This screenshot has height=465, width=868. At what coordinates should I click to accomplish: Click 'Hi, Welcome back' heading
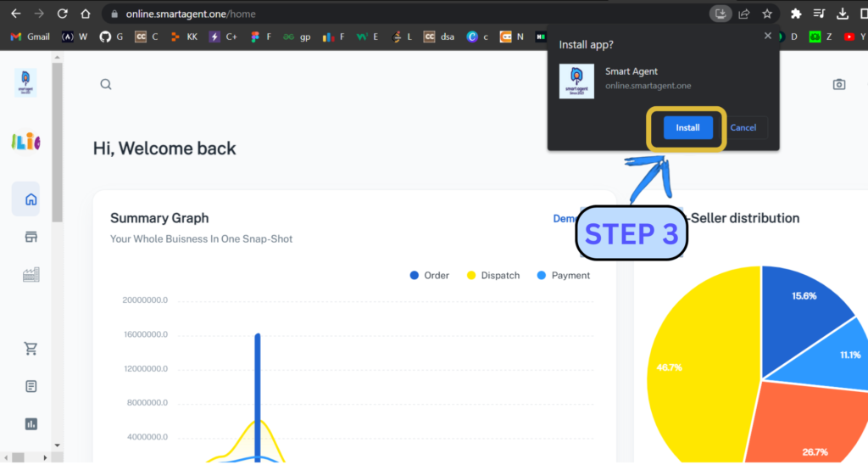164,148
